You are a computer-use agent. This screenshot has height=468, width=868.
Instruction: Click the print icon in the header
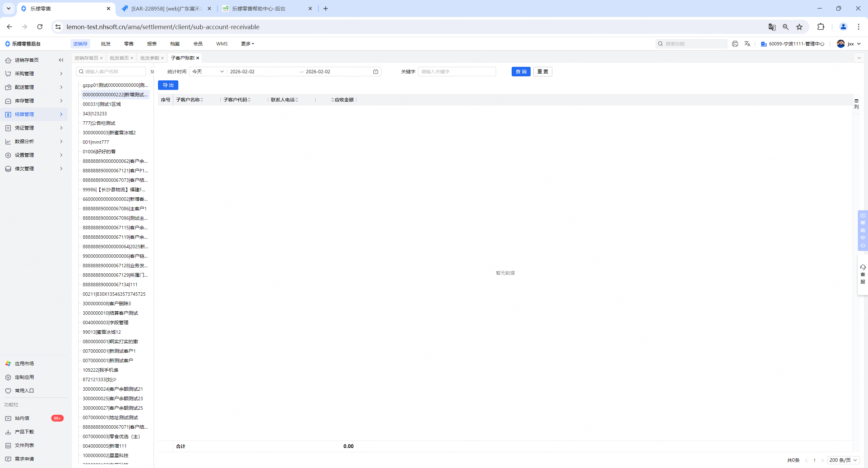[x=735, y=44]
